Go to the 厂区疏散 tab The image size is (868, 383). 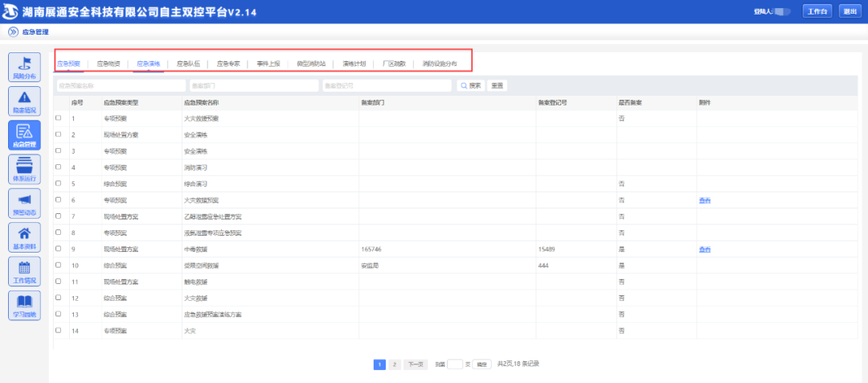(394, 64)
